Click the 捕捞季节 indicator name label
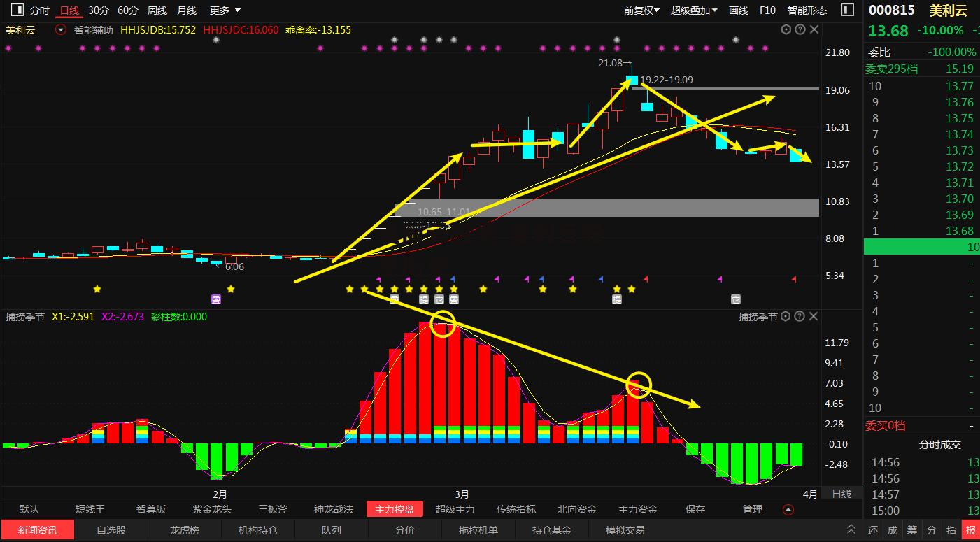 pos(25,317)
